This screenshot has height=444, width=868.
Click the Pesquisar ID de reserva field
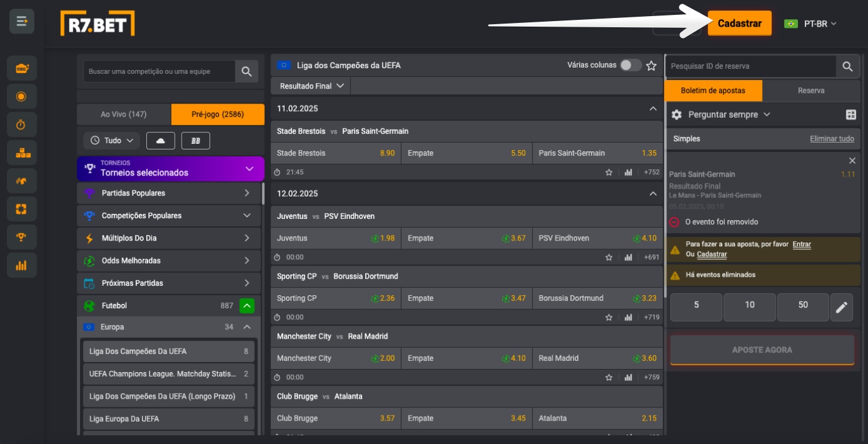(750, 66)
